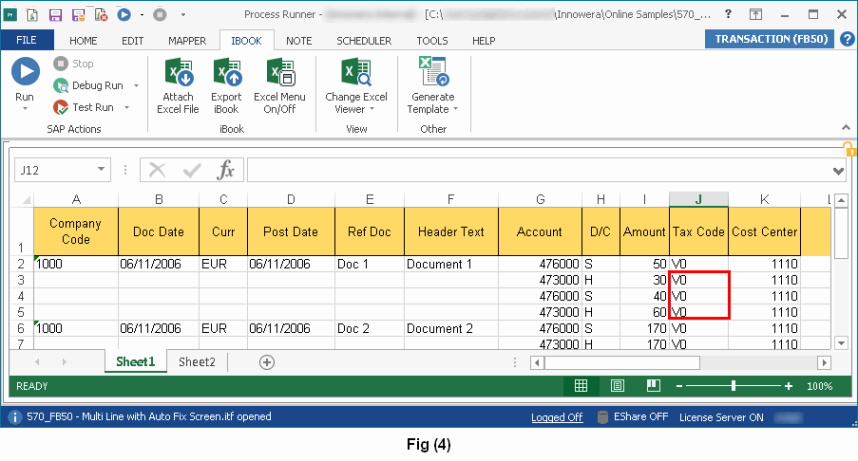Switch to Page Layout view
The image size is (858, 461).
tap(617, 386)
